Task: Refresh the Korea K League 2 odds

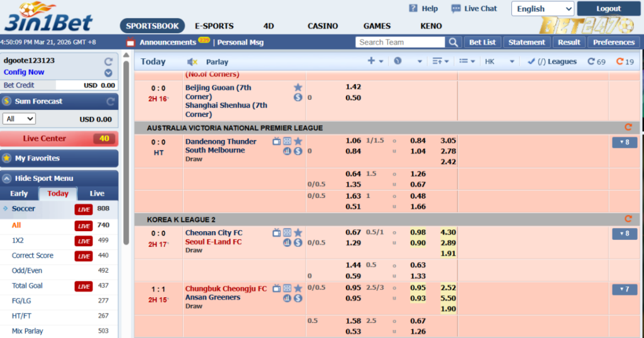Action: [628, 219]
